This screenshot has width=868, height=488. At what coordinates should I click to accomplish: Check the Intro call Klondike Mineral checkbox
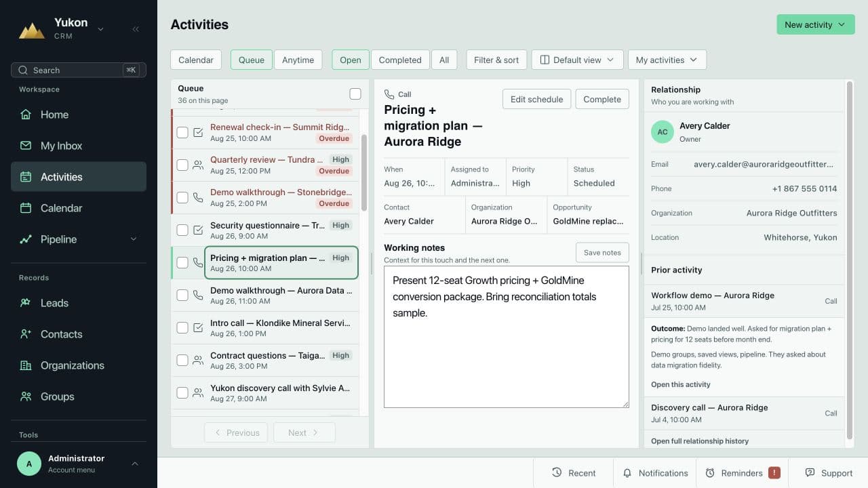click(182, 328)
